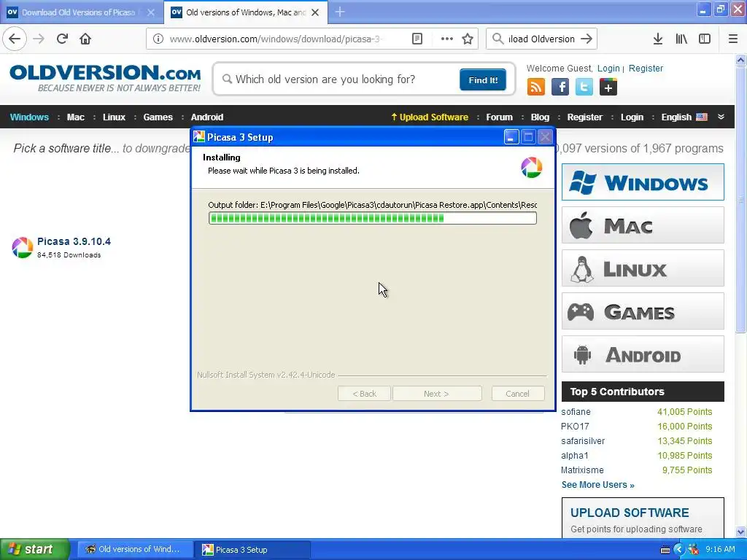Click Upload Software in nav bar
This screenshot has height=560, width=747.
click(430, 117)
